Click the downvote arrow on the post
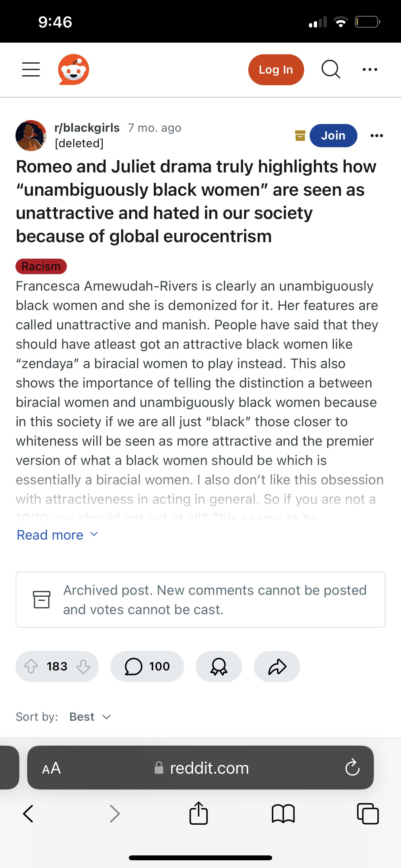Viewport: 401px width, 868px height. click(83, 666)
